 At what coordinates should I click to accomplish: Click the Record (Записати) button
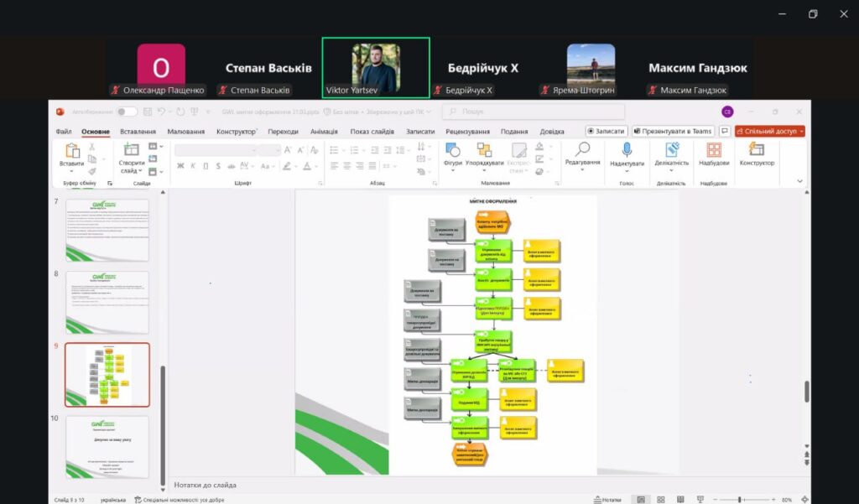[607, 131]
